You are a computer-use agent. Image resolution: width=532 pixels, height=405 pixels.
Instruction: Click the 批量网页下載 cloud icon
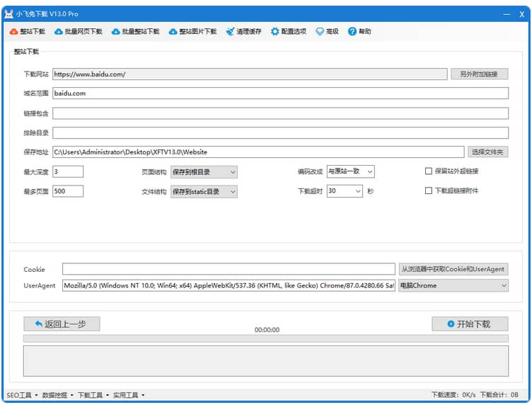click(58, 32)
